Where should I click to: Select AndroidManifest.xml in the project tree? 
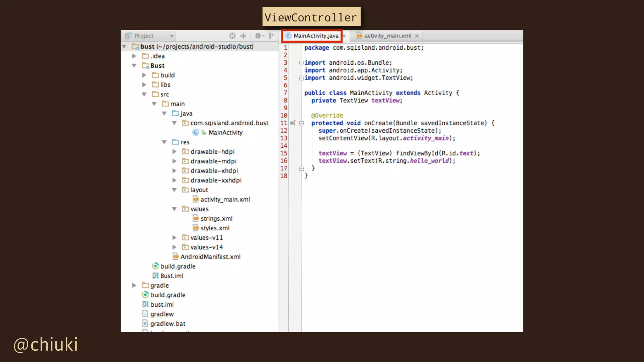pyautogui.click(x=210, y=257)
